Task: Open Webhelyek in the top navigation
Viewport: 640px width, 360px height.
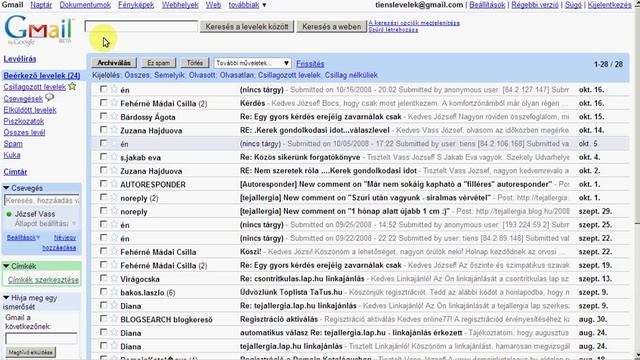Action: click(180, 5)
